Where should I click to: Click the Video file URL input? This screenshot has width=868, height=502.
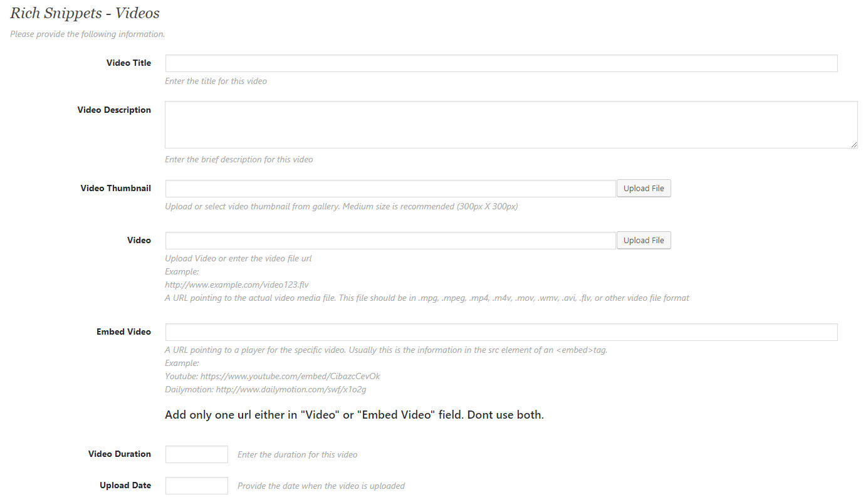[390, 241]
